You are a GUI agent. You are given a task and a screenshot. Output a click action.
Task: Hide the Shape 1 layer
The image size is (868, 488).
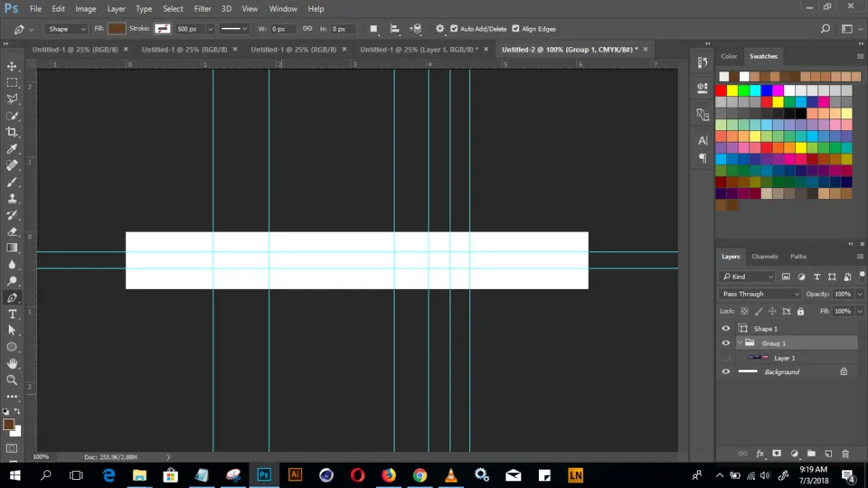tap(726, 329)
